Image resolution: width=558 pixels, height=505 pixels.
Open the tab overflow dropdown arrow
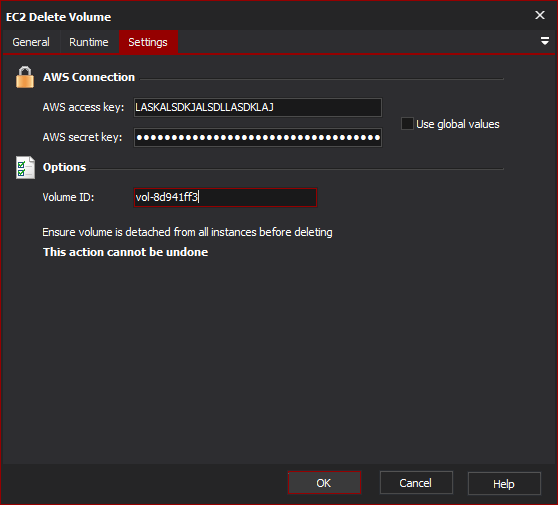(x=544, y=41)
